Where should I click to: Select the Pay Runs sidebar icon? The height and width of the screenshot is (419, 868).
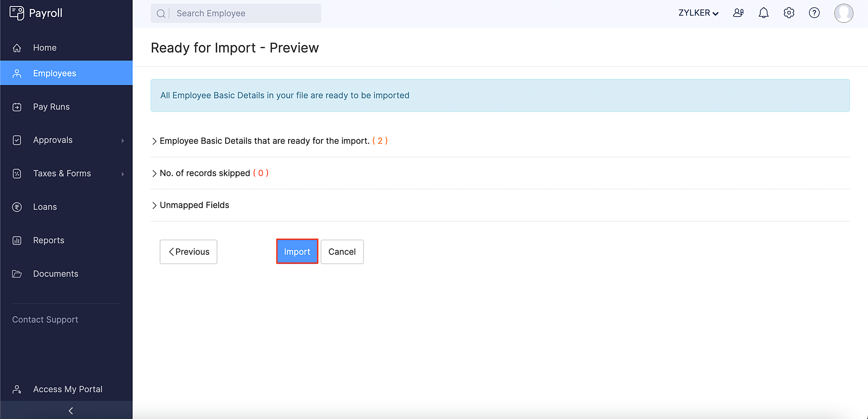pyautogui.click(x=16, y=106)
